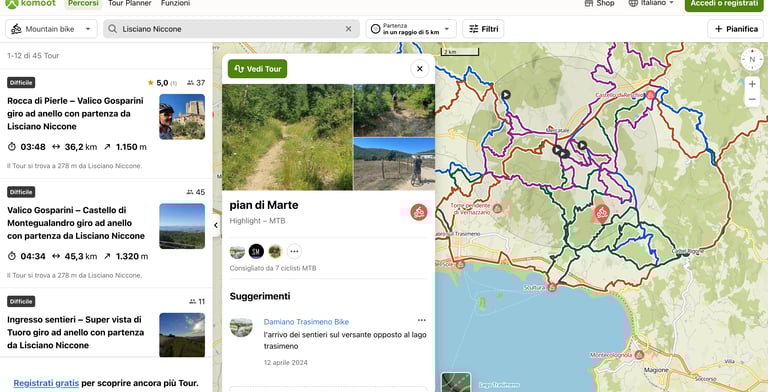Click the map compass north icon
This screenshot has height=392, width=768.
coord(752,59)
